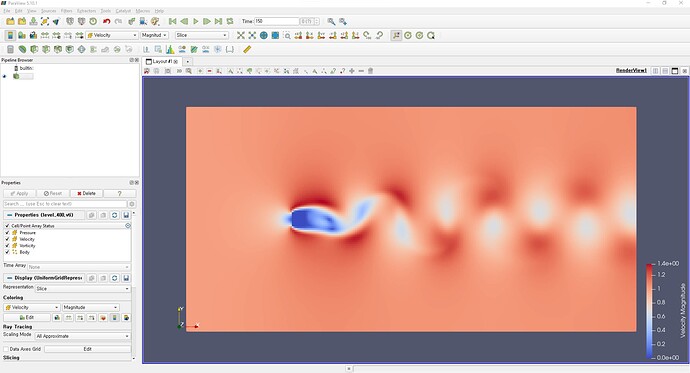The image size is (690, 373).
Task: Click the ruler tool icon
Action: pos(247,49)
